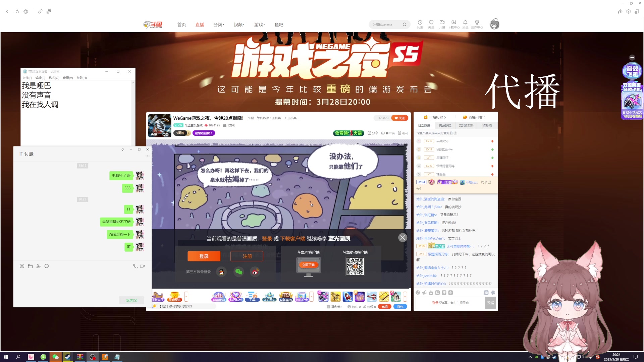
Task: Open the 直播回看 link
Action: 474,117
